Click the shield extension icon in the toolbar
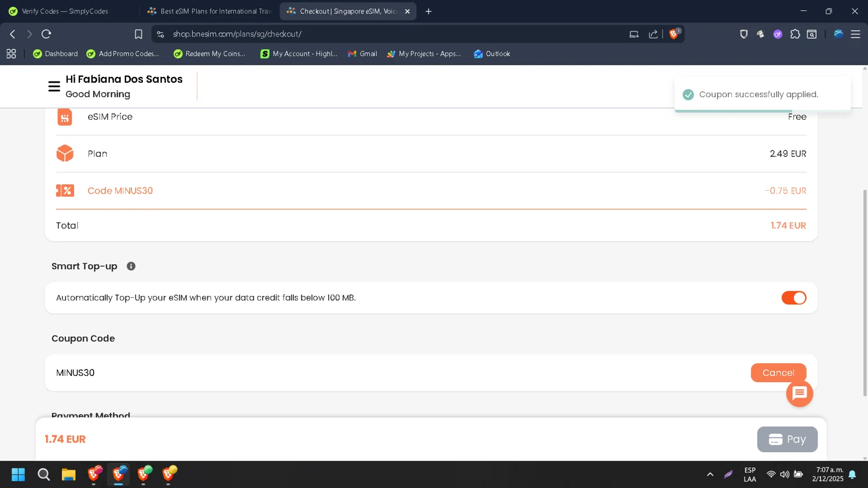Image resolution: width=868 pixels, height=488 pixels. point(744,34)
